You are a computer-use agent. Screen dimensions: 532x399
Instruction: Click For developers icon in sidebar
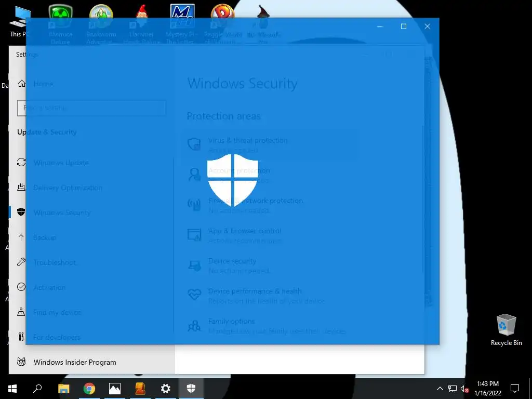[x=21, y=337]
